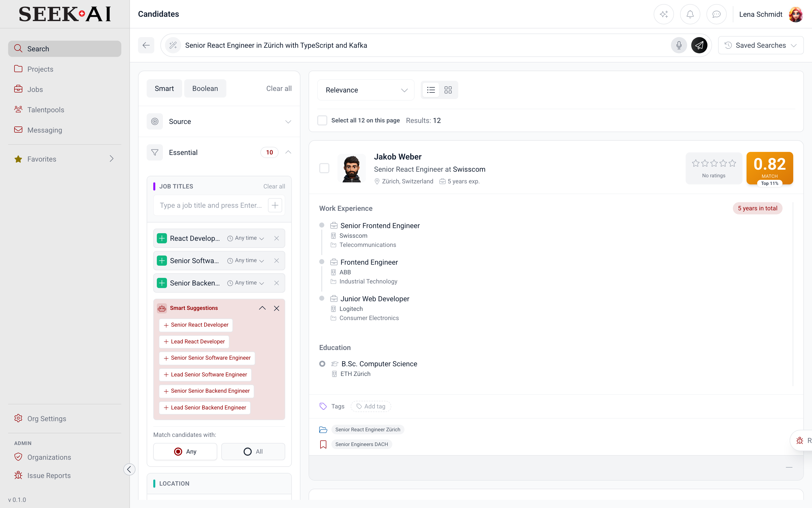Open Any time dropdown for React Developer

tap(246, 238)
